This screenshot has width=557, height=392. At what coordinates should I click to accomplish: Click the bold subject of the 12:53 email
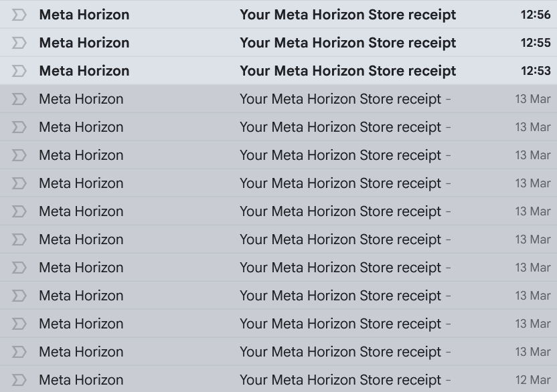point(347,71)
